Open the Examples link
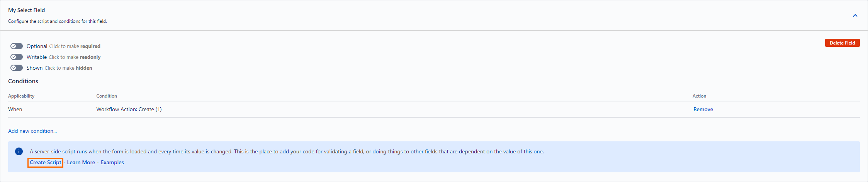Image resolution: width=868 pixels, height=182 pixels. pyautogui.click(x=112, y=163)
